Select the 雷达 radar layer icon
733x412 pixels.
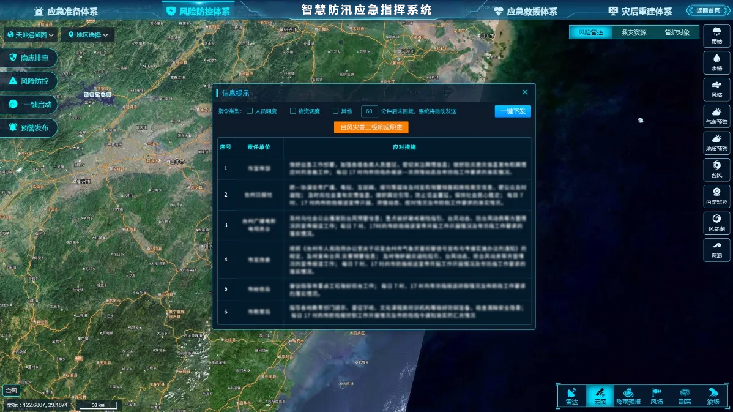point(572,395)
